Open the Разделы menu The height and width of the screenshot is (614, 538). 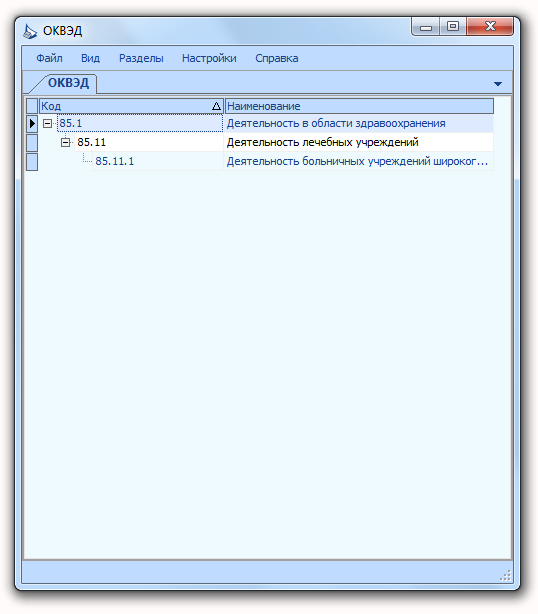[141, 58]
